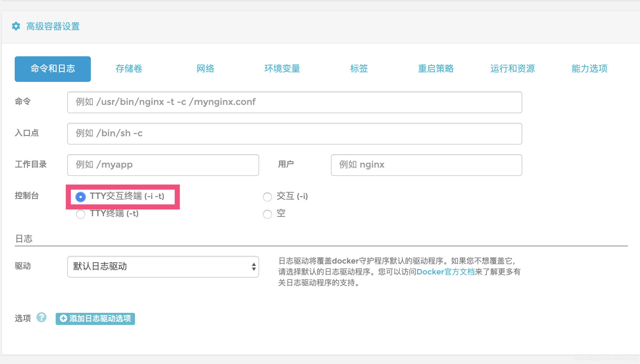Click the 高级容器设置 heading text
Viewport: 640px width, 364px height.
tap(53, 27)
